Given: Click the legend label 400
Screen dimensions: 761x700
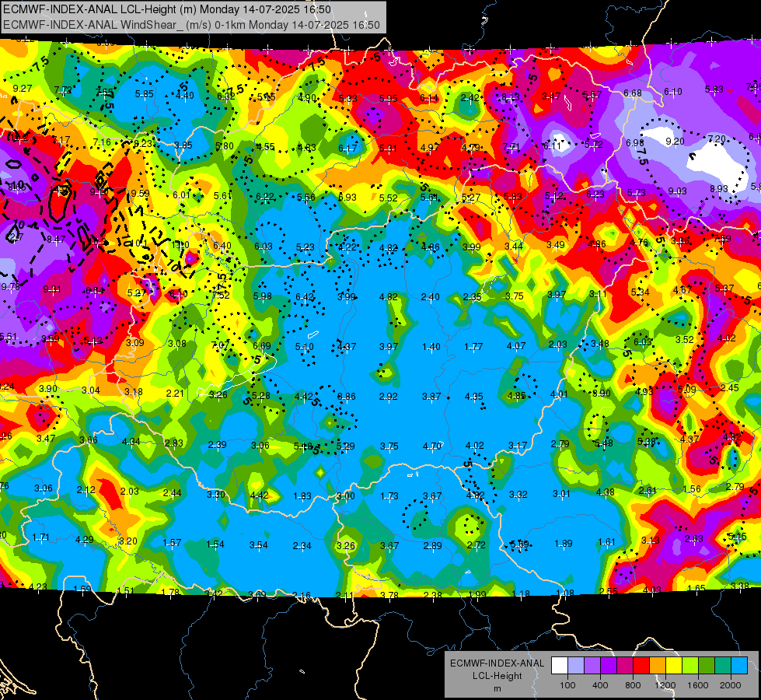Looking at the screenshot, I should click(600, 685).
